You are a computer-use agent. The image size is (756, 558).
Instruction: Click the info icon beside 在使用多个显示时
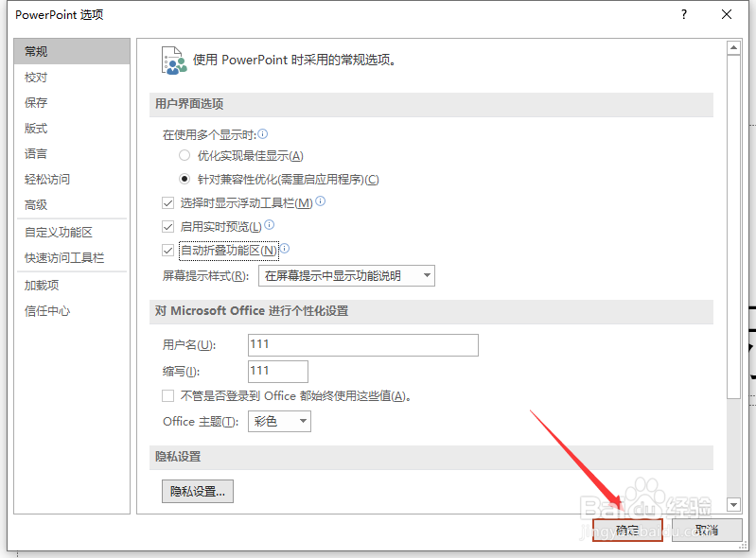point(263,134)
